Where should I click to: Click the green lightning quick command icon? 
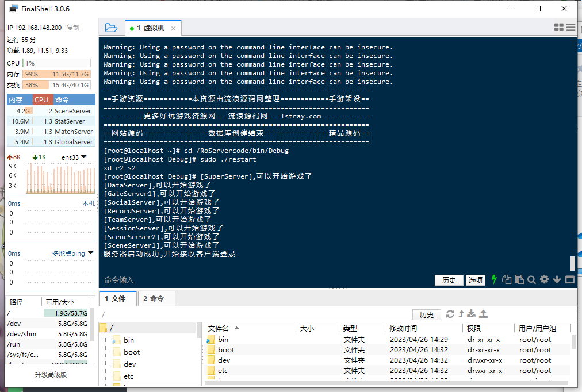click(x=494, y=279)
